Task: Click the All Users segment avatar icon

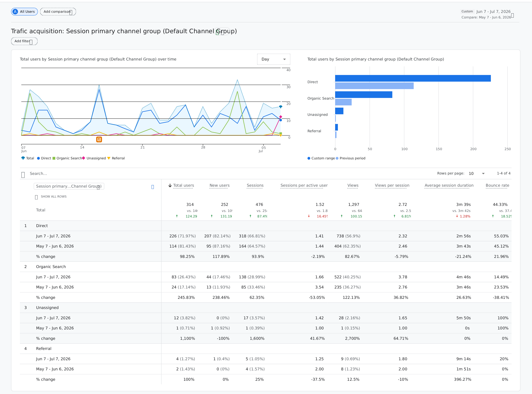Action: [x=15, y=11]
